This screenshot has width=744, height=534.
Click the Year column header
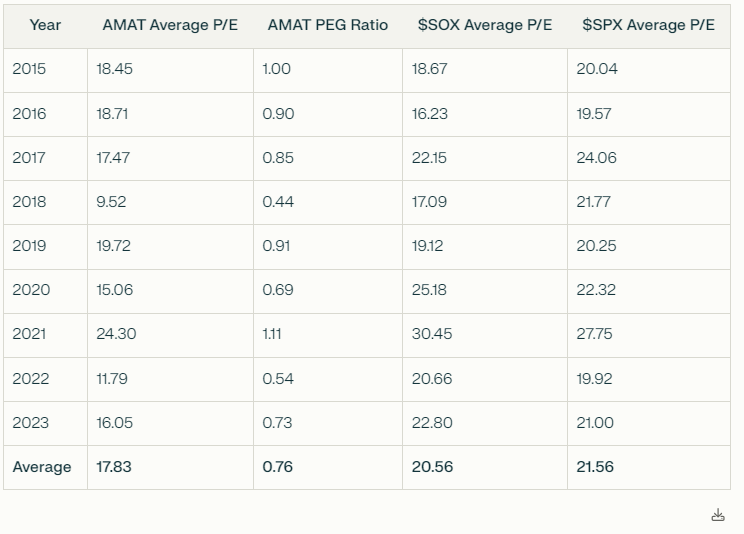[45, 25]
